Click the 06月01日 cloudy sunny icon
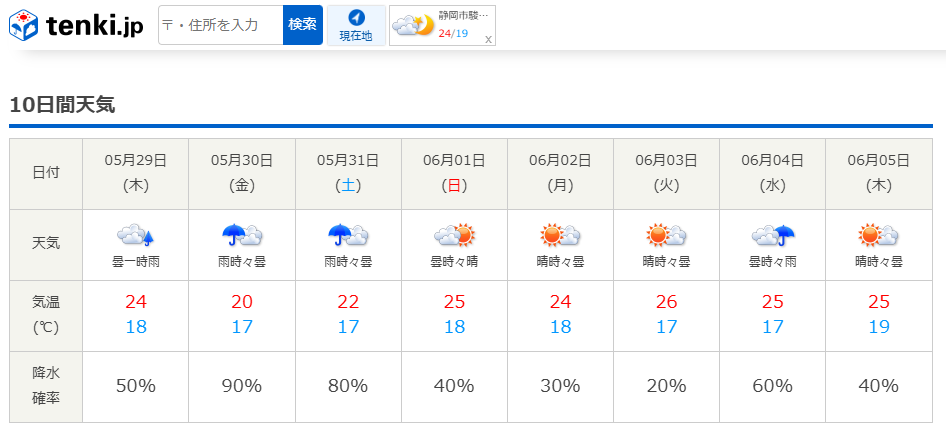946x426 pixels. 454,235
